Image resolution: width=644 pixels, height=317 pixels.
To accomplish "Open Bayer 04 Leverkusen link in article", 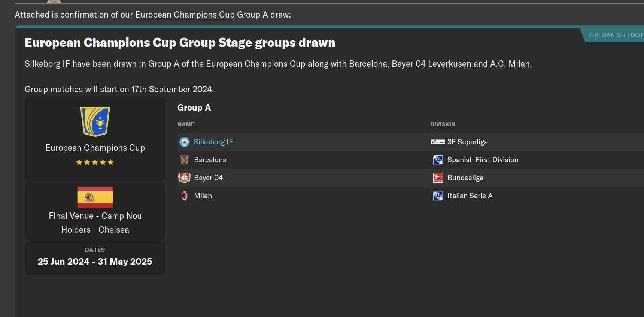I will (x=431, y=64).
